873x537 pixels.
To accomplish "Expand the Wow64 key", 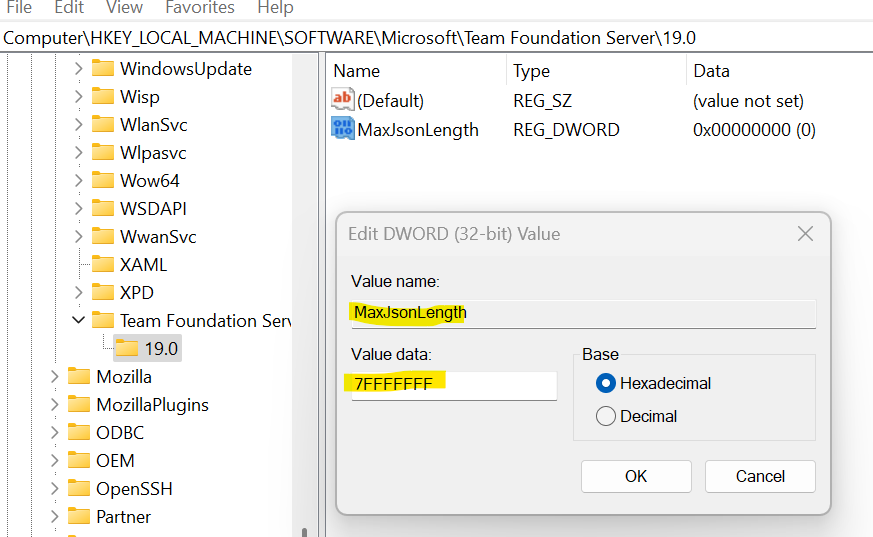I will (x=79, y=180).
